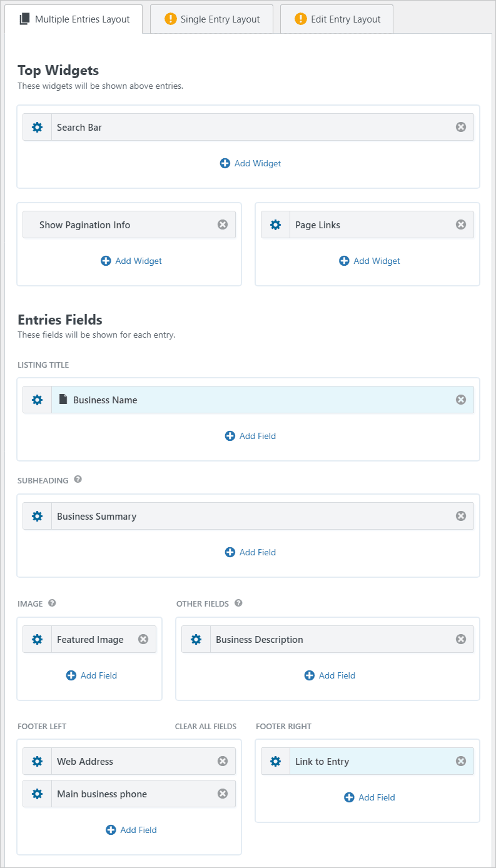
Task: Add Field in Other Fields section
Action: click(x=330, y=675)
